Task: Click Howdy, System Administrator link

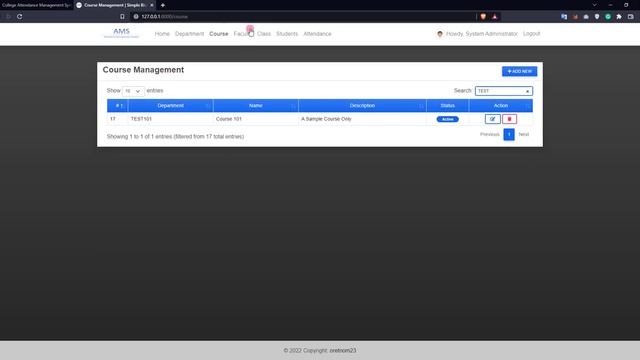Action: 482,34
